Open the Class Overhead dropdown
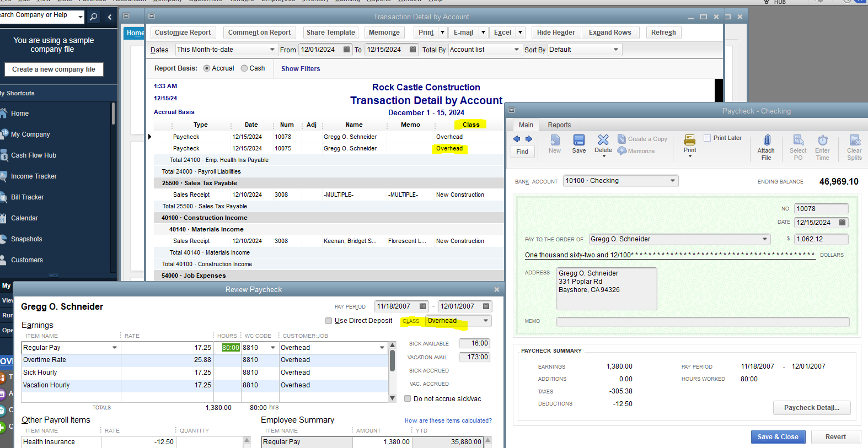 (485, 321)
